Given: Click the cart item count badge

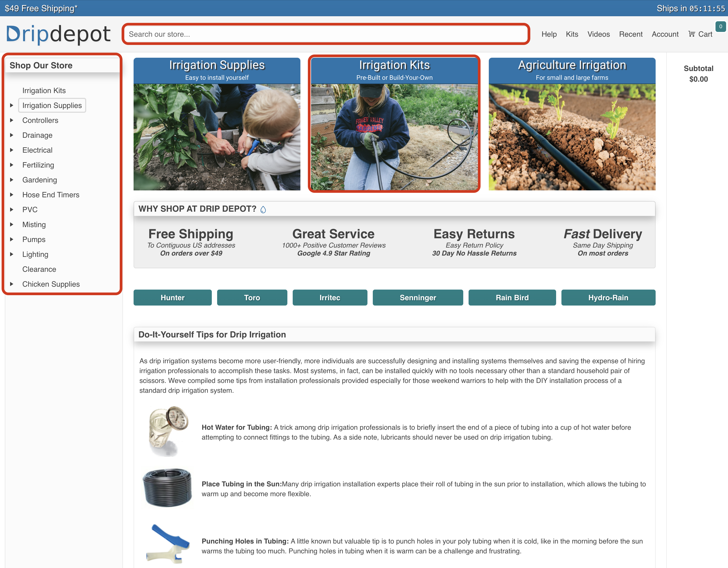Looking at the screenshot, I should [720, 26].
